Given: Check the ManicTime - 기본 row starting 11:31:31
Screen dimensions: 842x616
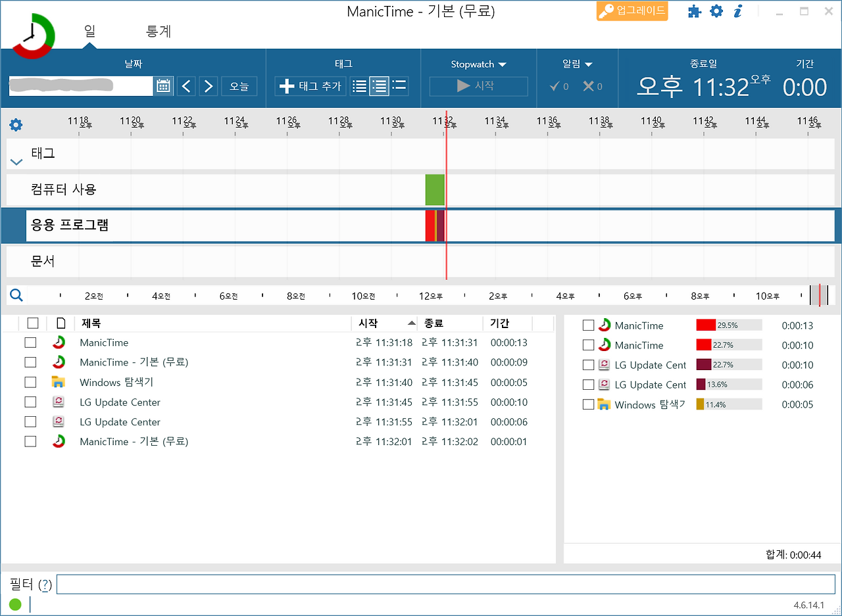Looking at the screenshot, I should coord(30,362).
